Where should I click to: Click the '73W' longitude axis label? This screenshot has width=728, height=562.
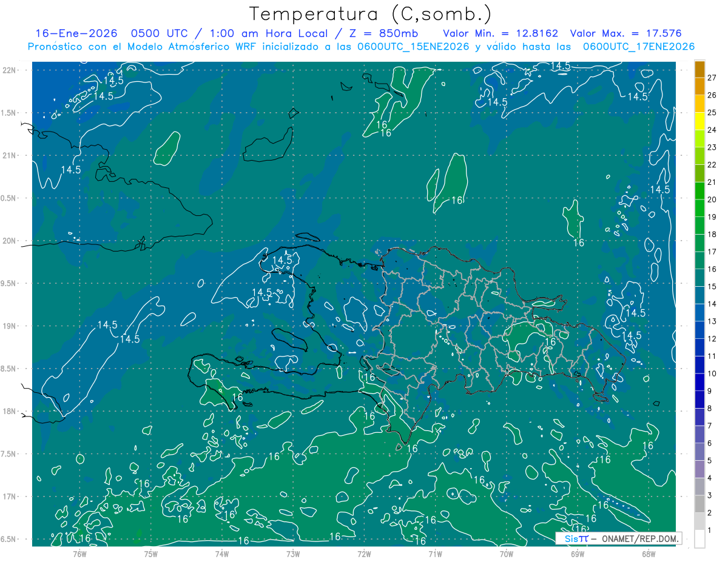tap(293, 553)
